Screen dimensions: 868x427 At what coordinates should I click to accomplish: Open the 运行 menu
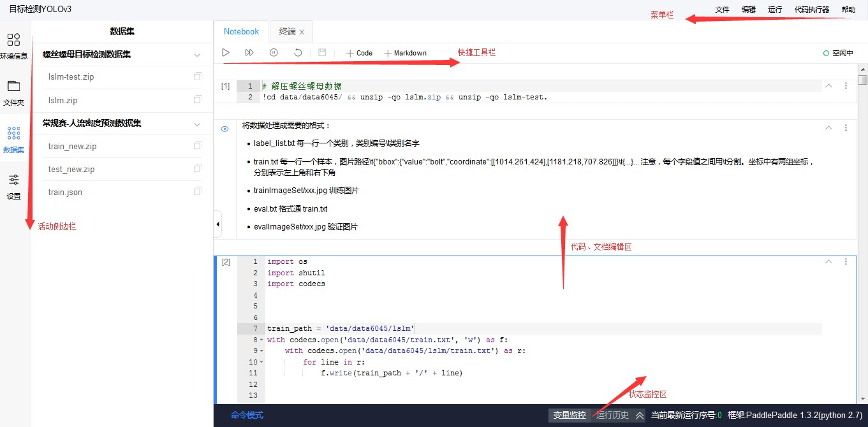click(775, 10)
